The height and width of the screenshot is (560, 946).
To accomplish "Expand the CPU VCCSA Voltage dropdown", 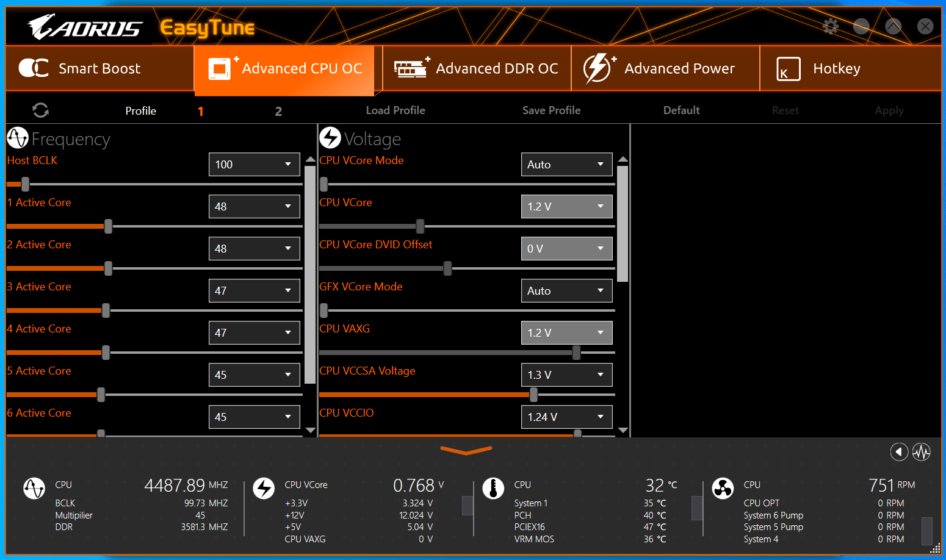I will [x=566, y=375].
